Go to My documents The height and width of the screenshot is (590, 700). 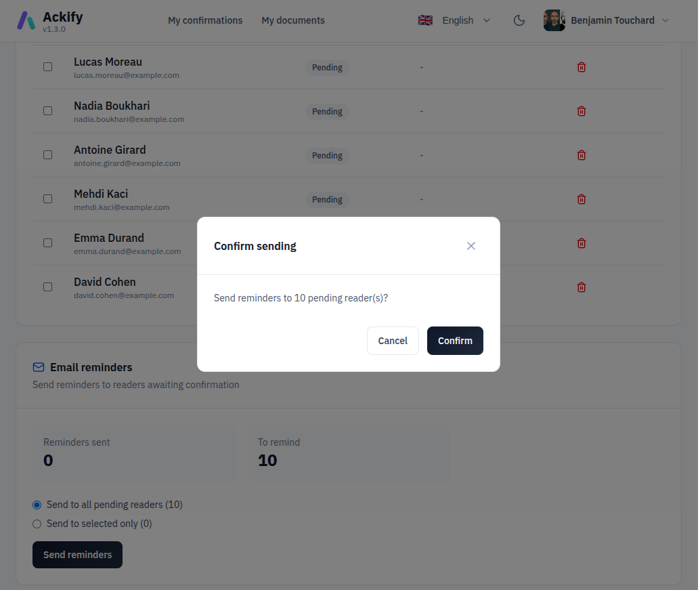coord(293,20)
